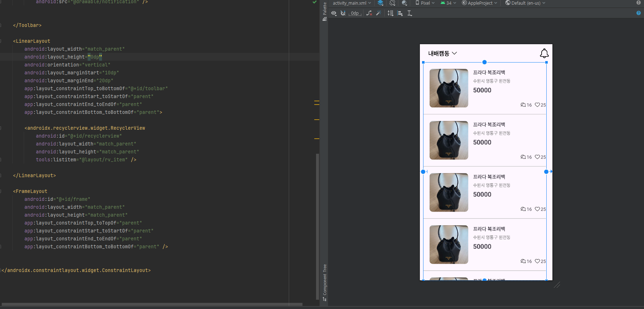
Task: Click the first 프라다 복조리백 item title
Action: point(489,72)
